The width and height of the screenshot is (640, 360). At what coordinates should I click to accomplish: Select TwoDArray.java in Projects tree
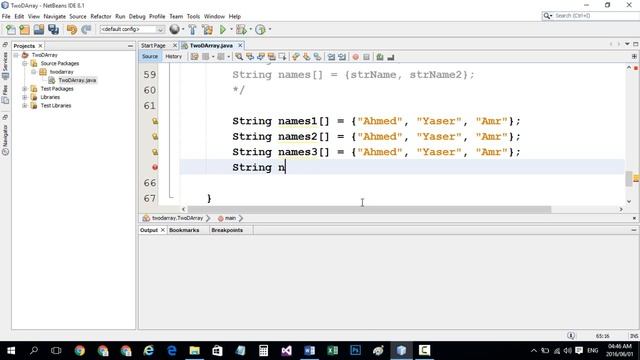click(77, 80)
